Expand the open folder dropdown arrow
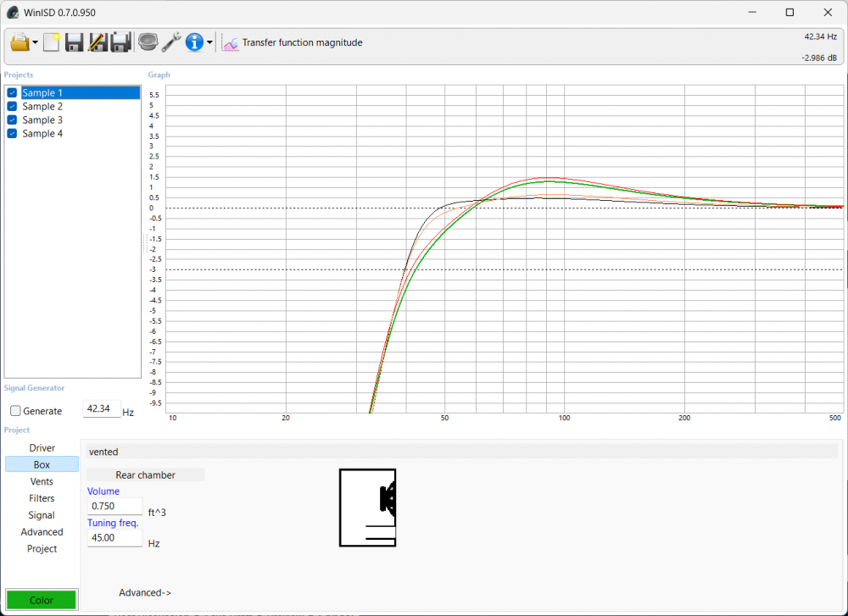Image resolution: width=848 pixels, height=616 pixels. (x=36, y=43)
